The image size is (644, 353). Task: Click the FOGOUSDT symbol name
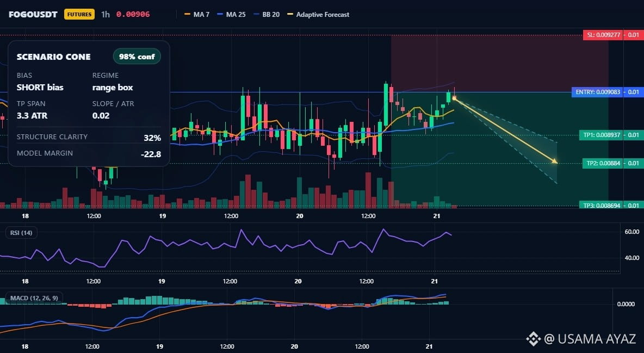[33, 14]
